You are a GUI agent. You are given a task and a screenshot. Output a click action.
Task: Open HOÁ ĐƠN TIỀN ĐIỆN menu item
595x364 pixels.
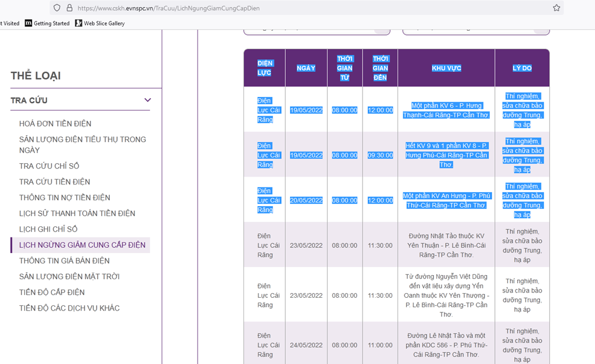pos(55,124)
